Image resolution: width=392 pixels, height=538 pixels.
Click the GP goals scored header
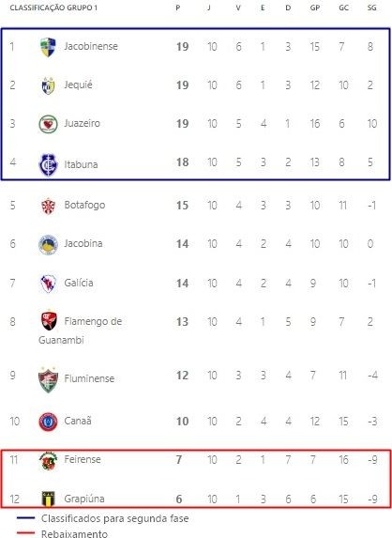point(315,8)
